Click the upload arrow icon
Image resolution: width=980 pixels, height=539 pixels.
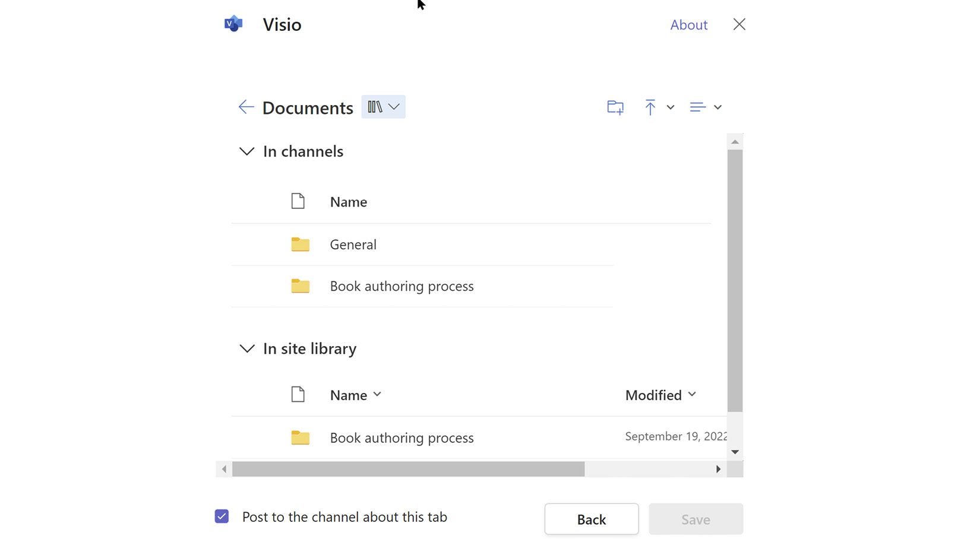650,107
